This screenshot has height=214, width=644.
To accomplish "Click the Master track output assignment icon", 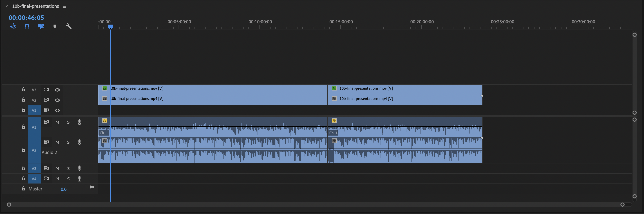I will [x=92, y=187].
